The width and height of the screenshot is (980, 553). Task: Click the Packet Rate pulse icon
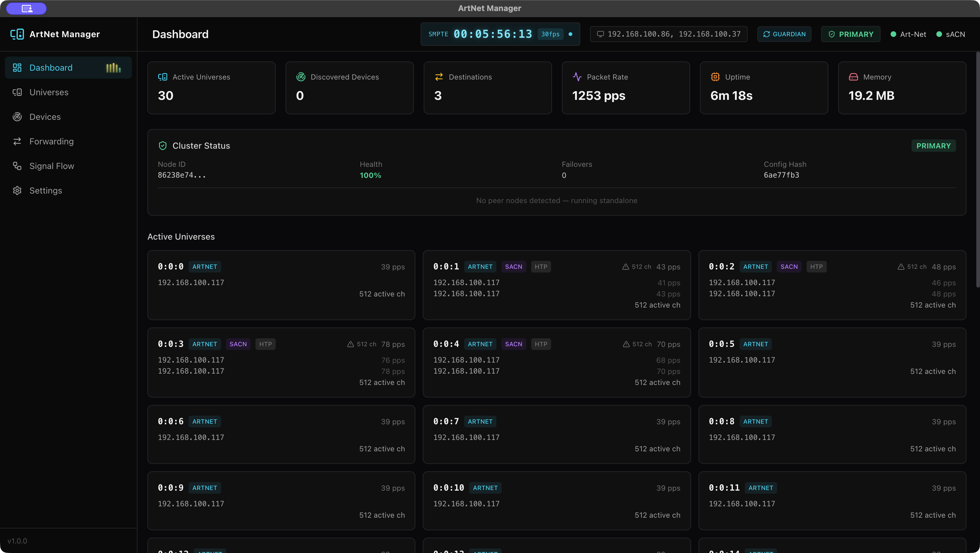click(577, 77)
